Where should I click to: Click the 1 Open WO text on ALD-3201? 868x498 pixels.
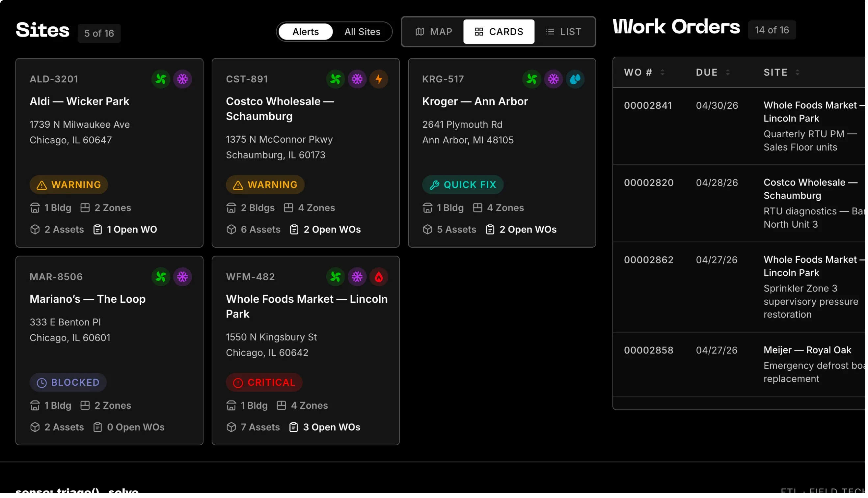tap(132, 230)
